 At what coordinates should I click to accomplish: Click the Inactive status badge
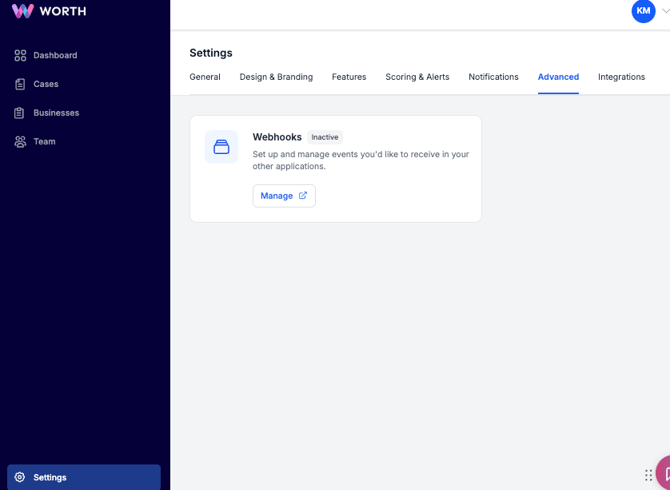click(x=325, y=137)
